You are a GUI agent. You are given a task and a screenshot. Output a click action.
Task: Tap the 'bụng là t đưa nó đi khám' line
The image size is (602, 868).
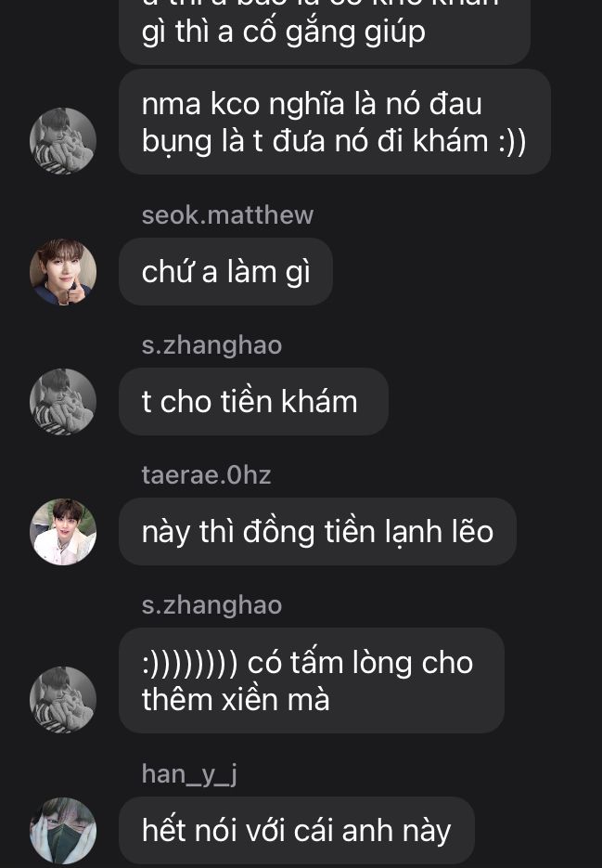334,141
